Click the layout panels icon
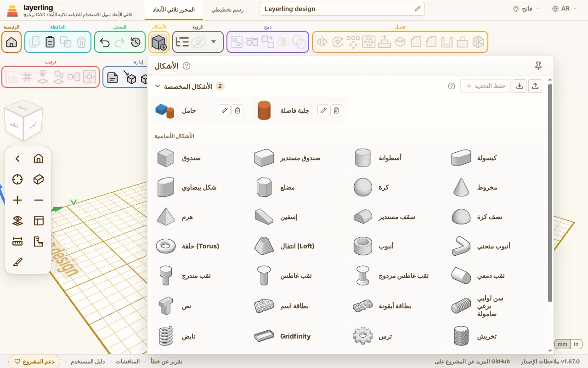Image resolution: width=588 pixels, height=368 pixels. point(39,221)
